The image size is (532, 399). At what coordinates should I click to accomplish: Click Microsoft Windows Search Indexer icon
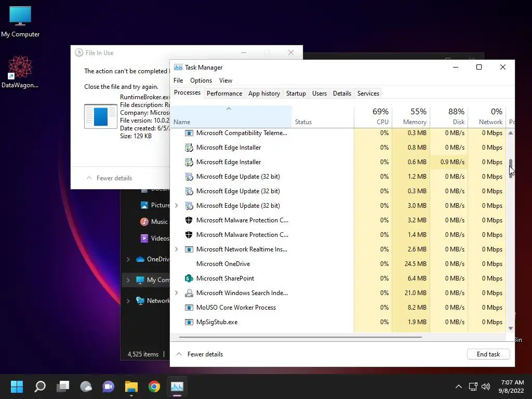pyautogui.click(x=189, y=293)
